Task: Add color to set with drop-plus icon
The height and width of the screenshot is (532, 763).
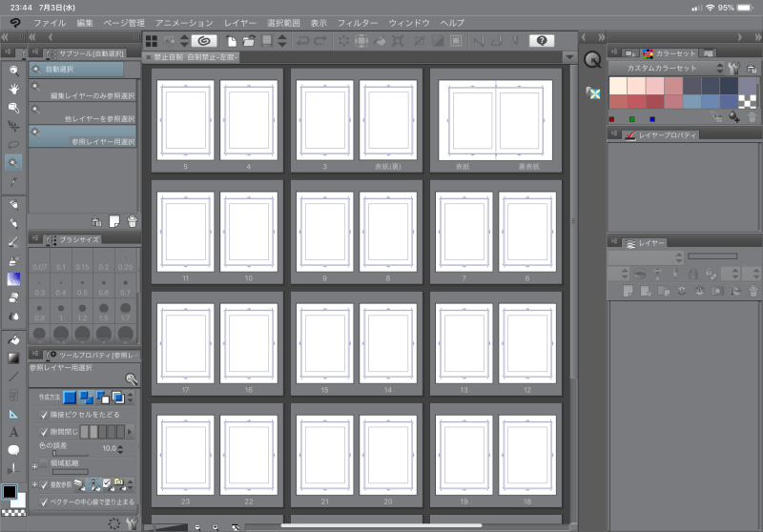Action: [x=733, y=116]
